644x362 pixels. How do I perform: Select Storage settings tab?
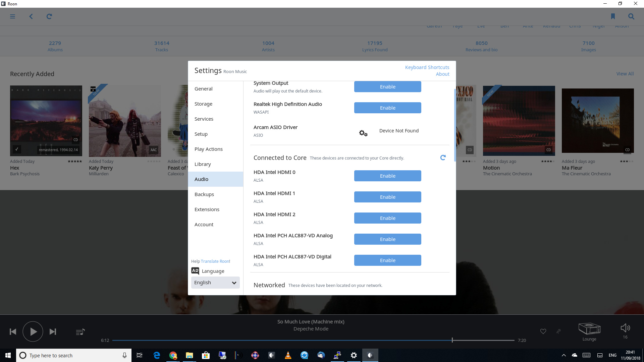tap(215, 104)
